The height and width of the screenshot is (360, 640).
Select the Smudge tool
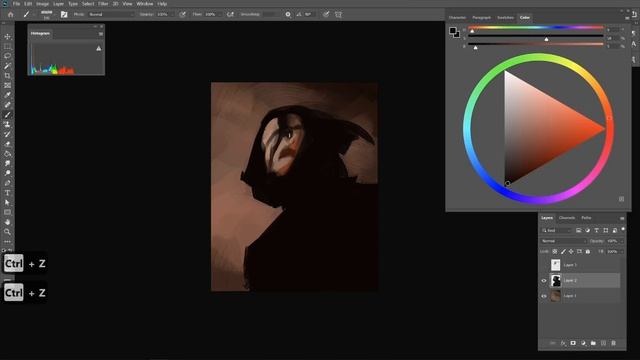7,164
